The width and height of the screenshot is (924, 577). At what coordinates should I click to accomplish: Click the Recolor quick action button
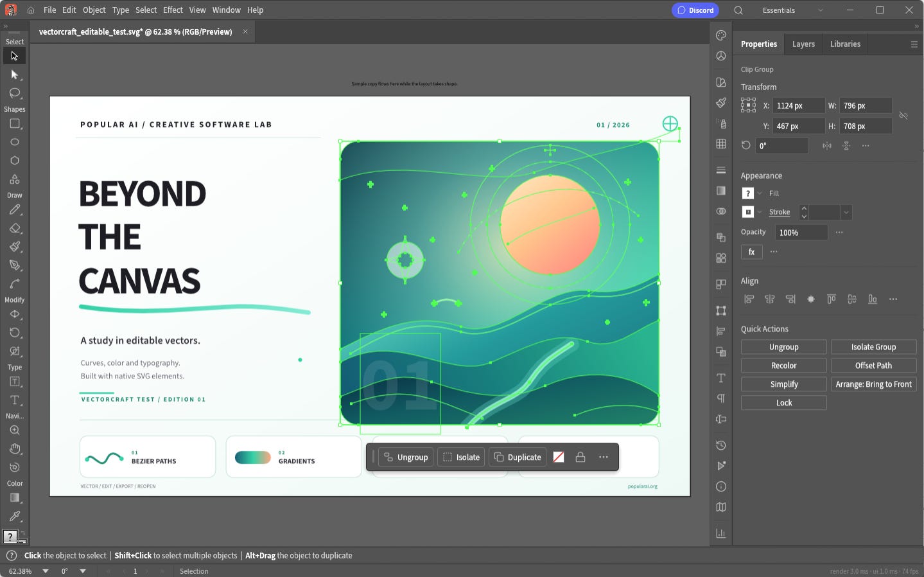tap(784, 366)
